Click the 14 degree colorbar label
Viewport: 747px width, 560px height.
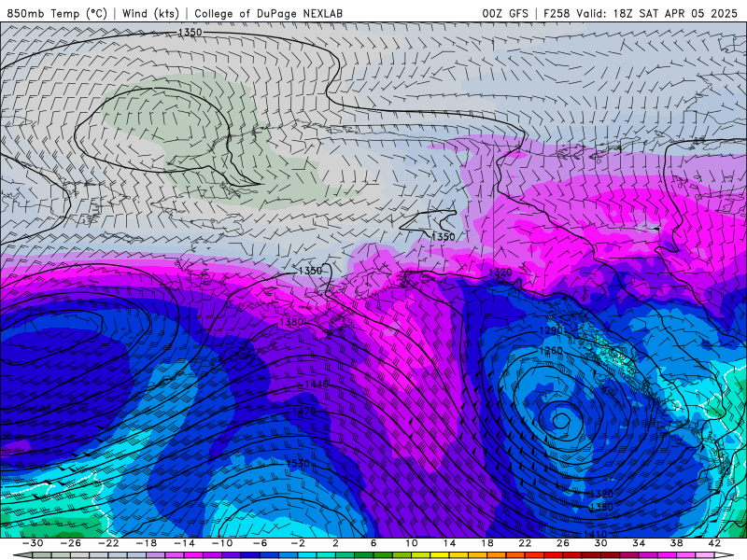click(449, 543)
